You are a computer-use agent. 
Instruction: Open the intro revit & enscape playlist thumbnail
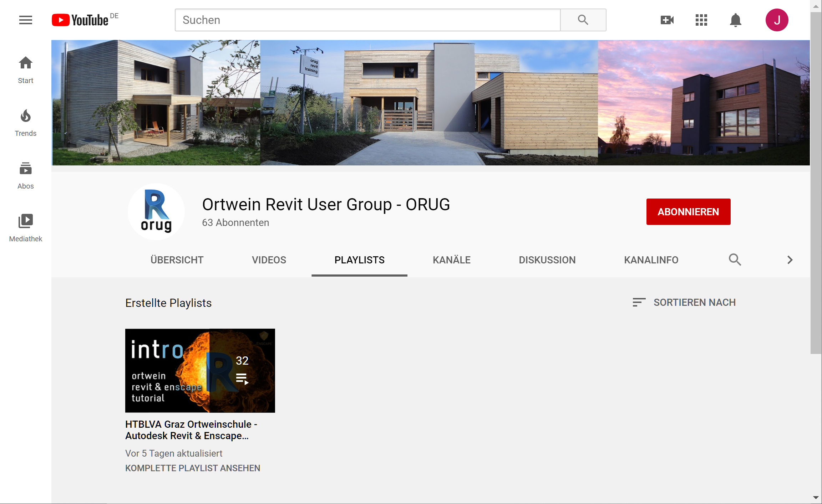tap(200, 371)
